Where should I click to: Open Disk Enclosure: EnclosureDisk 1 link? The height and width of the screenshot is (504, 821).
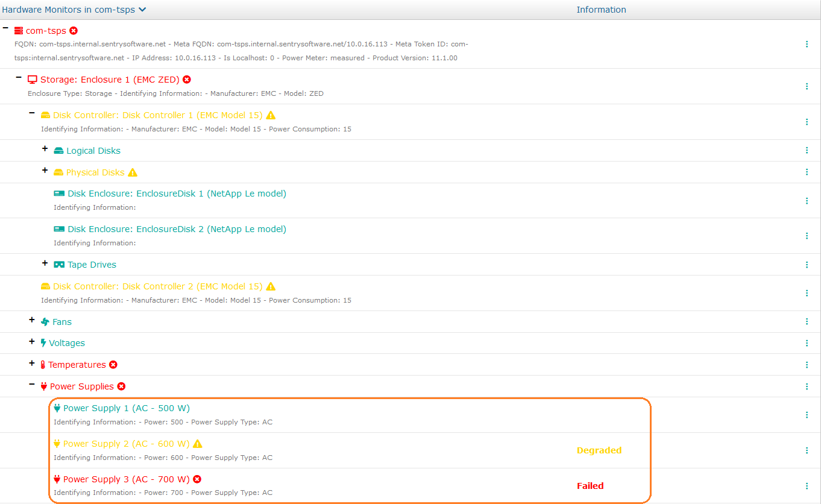coord(177,194)
